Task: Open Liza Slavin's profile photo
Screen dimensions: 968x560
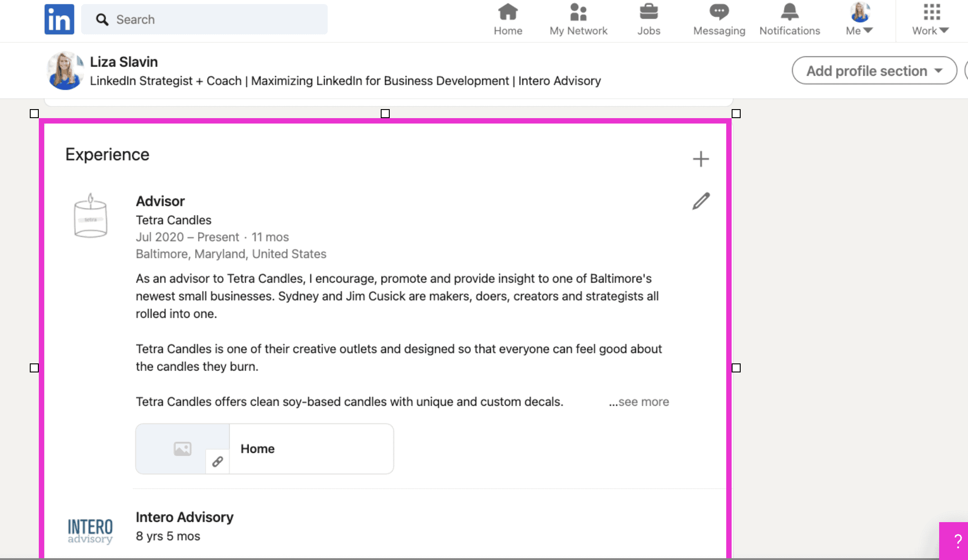Action: (65, 70)
